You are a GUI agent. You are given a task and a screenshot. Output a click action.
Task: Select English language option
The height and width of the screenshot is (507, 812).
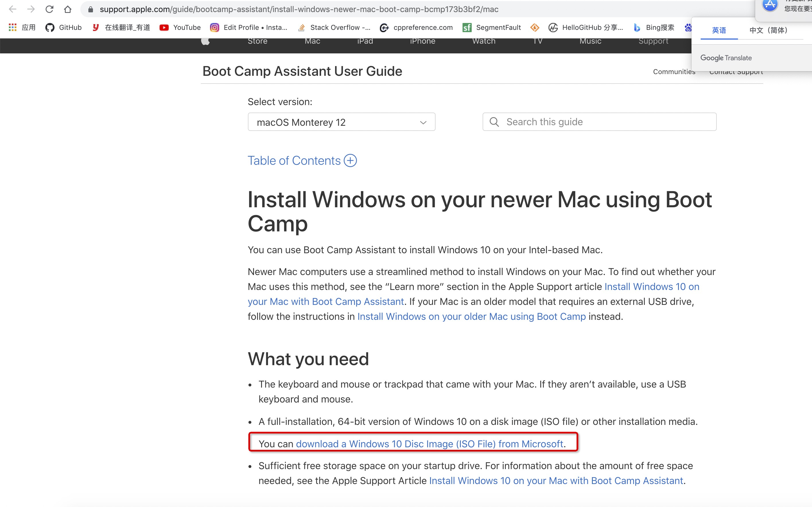(x=719, y=29)
